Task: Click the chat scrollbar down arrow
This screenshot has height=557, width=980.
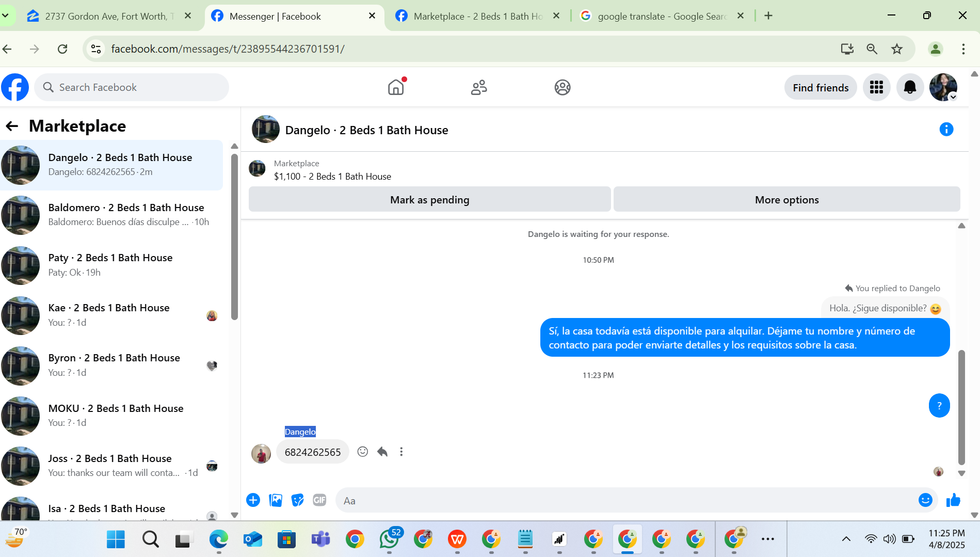Action: click(961, 473)
